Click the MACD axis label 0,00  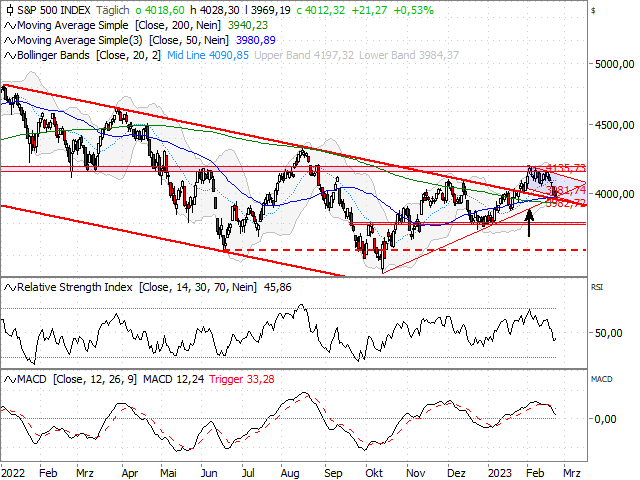click(605, 419)
